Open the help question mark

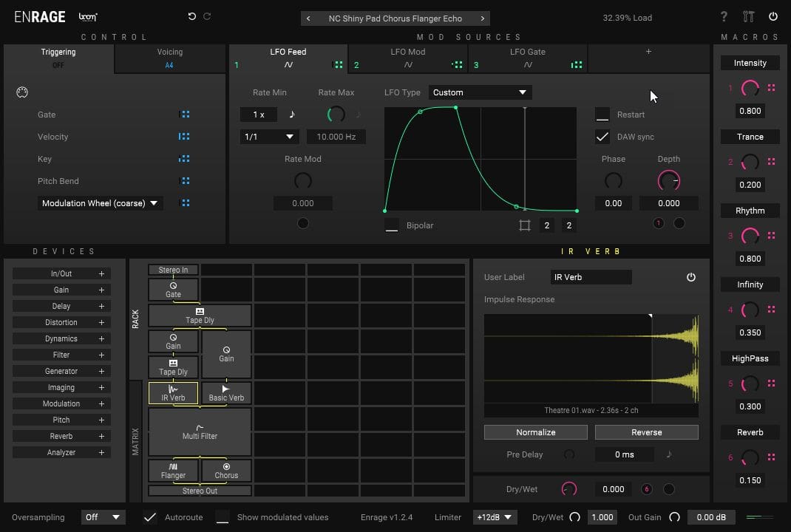[724, 17]
